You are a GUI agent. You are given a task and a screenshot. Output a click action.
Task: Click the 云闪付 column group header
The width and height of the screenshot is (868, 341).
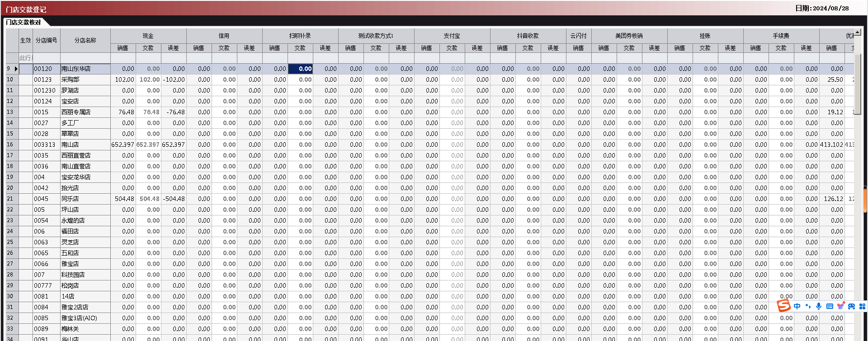[x=579, y=36]
